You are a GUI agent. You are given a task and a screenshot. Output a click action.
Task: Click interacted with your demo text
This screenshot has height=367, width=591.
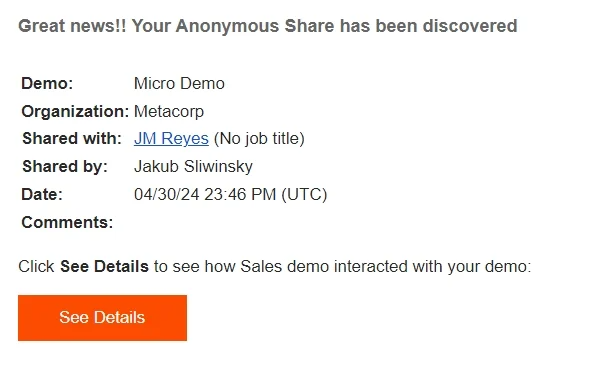(x=432, y=266)
